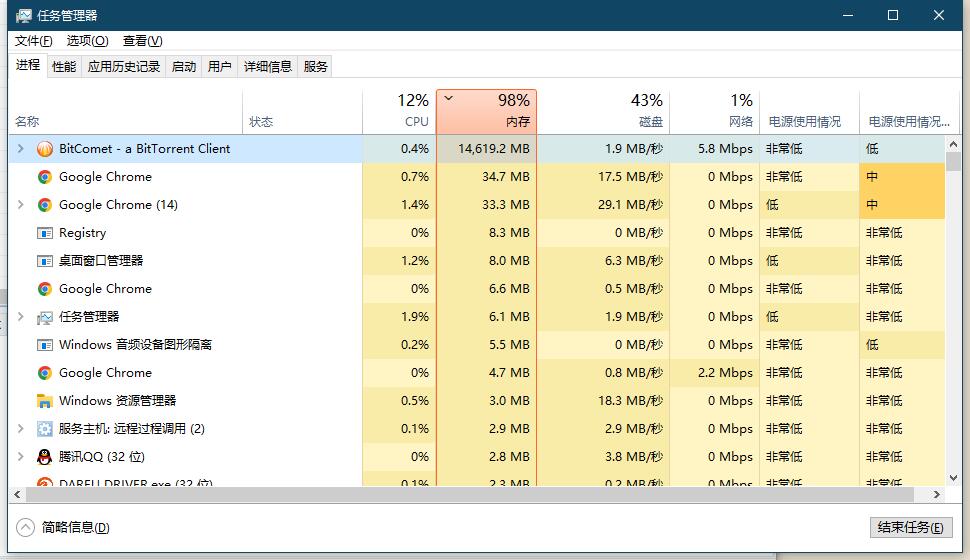Sort by first 电源使用情况 column header

pos(809,112)
